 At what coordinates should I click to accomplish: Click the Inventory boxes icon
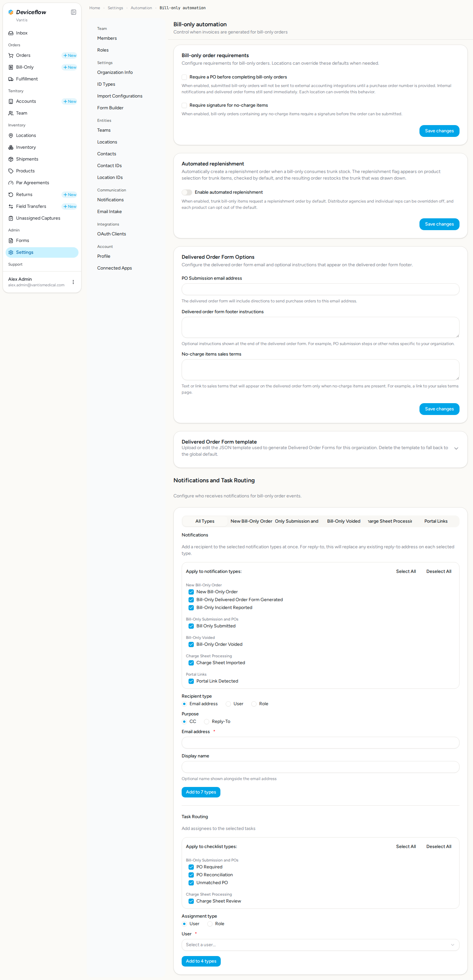click(11, 148)
